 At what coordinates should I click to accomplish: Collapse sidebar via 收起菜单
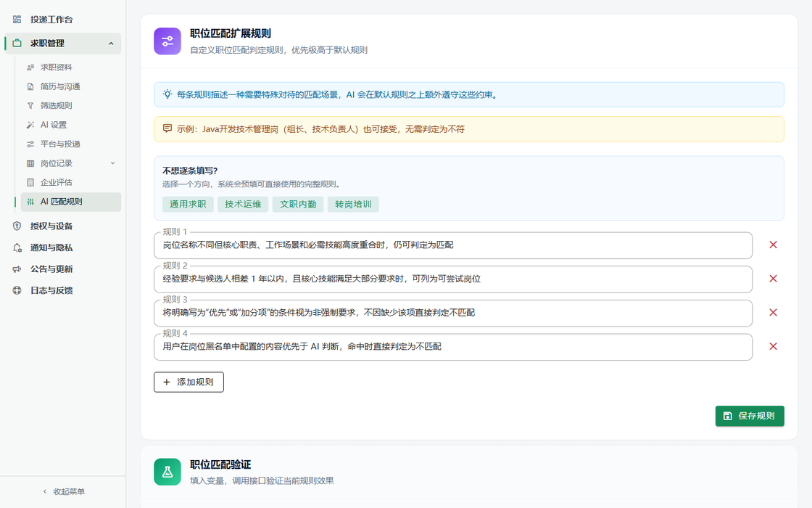[62, 491]
